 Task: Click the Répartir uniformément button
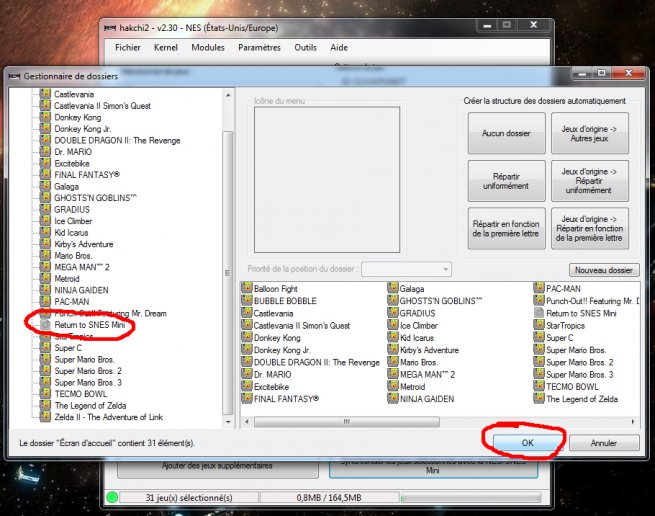point(506,181)
